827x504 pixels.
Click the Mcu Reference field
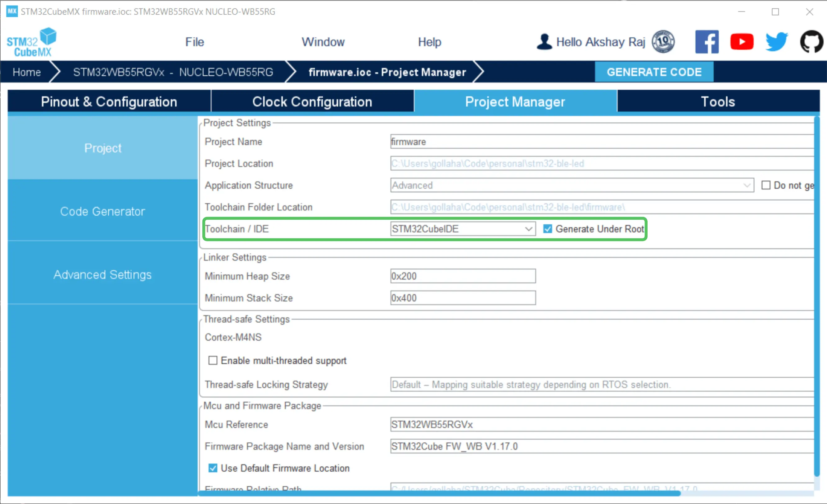click(602, 424)
